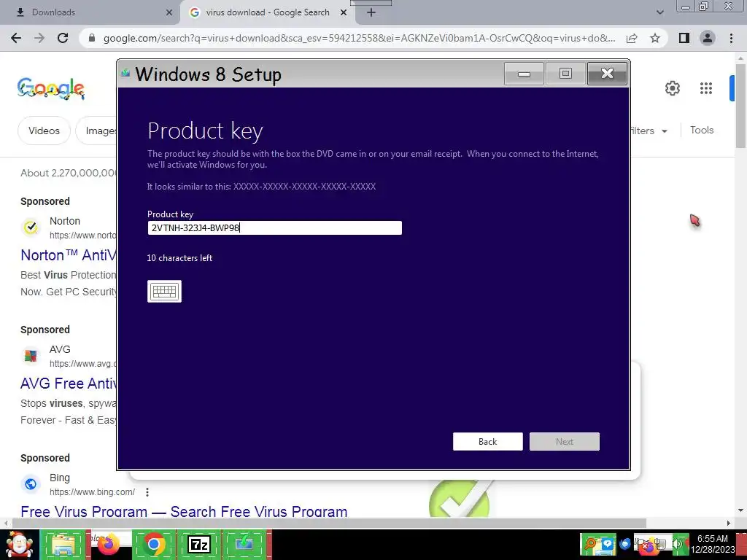Click the volume speaker tray icon
747x560 pixels.
pos(677,544)
